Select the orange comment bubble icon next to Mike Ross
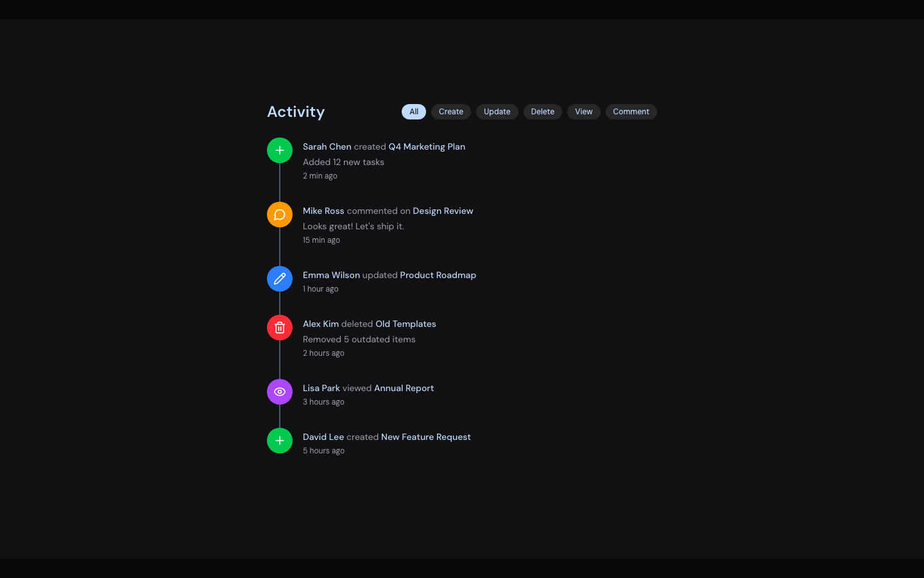This screenshot has height=578, width=924. (x=280, y=214)
